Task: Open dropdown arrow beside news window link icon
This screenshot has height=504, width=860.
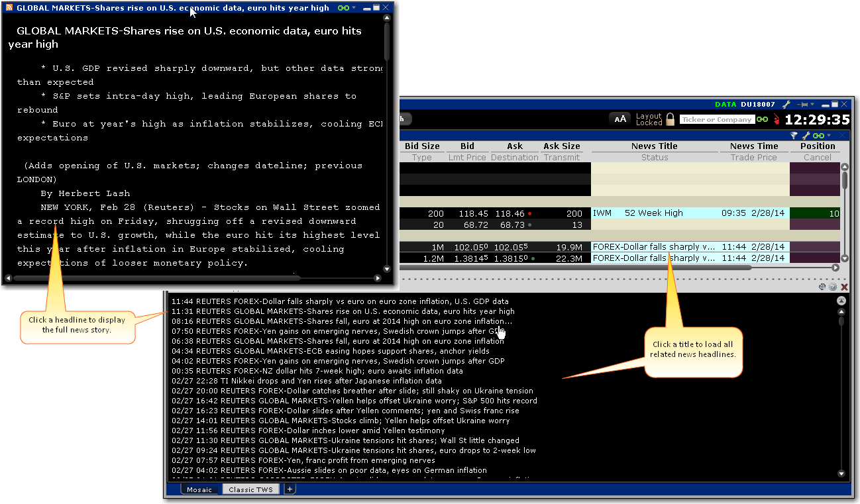Action: 354,8
